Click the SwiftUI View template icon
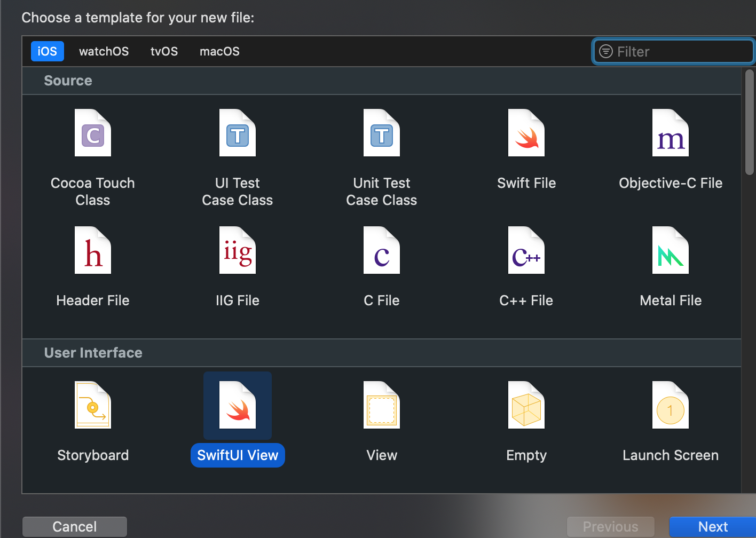The height and width of the screenshot is (538, 756). click(238, 405)
